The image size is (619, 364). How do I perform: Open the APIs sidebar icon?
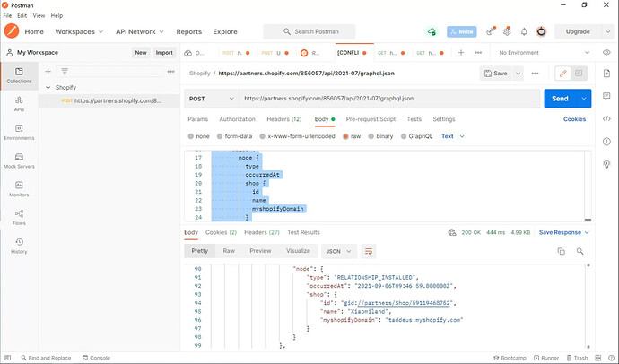19,102
